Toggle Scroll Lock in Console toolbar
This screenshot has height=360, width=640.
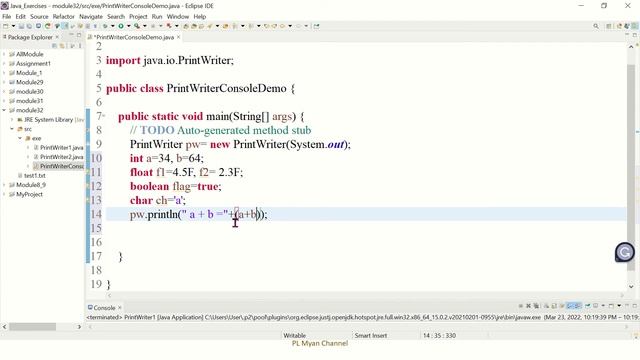[553, 306]
